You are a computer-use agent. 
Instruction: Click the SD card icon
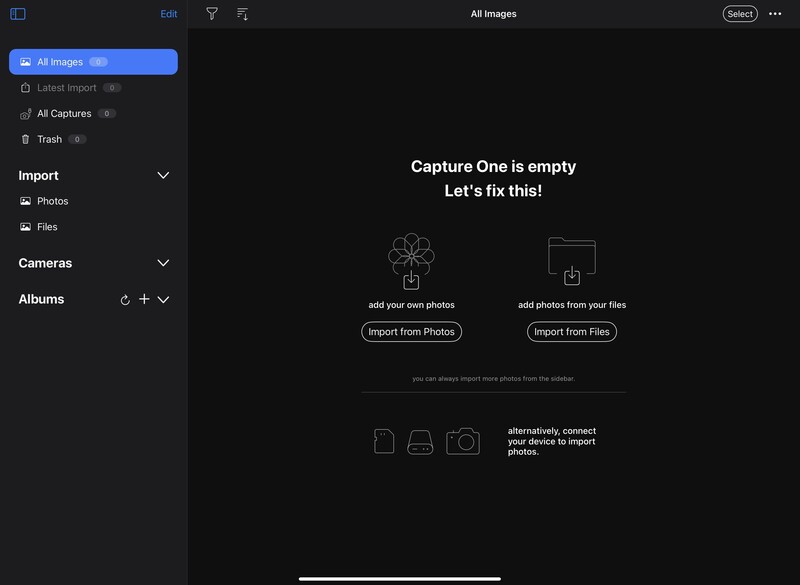pos(384,441)
